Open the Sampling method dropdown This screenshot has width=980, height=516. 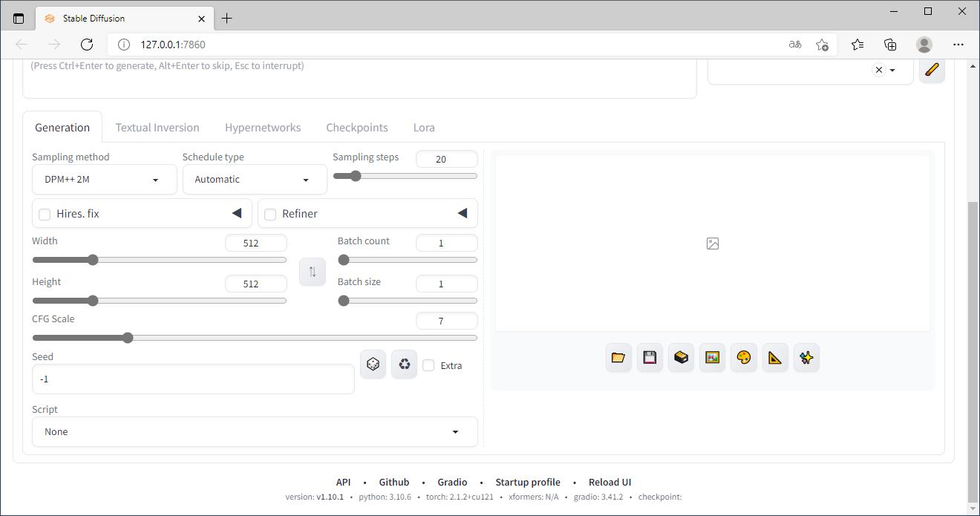click(x=104, y=180)
